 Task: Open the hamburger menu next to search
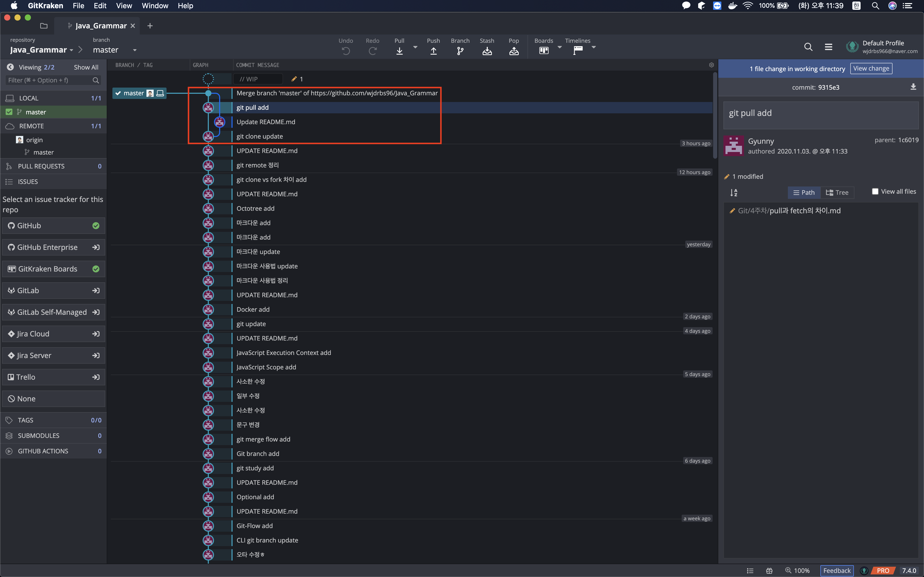[x=828, y=47]
